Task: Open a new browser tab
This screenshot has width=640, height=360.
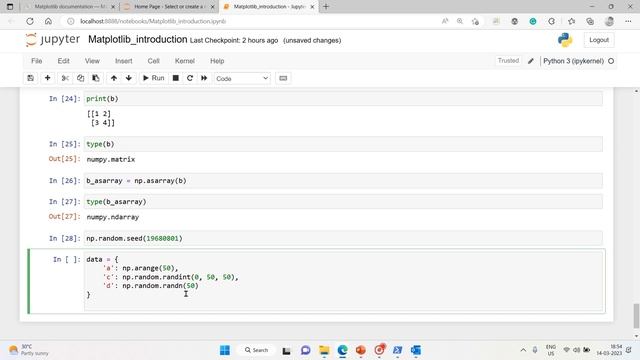Action: 326,7
